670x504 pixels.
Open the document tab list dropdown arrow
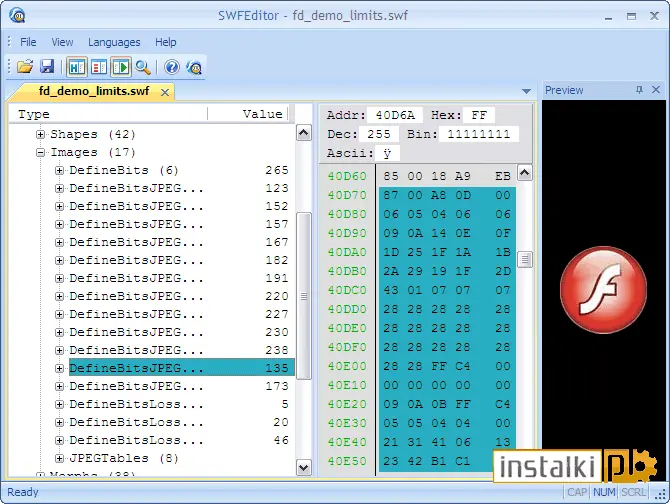click(526, 91)
